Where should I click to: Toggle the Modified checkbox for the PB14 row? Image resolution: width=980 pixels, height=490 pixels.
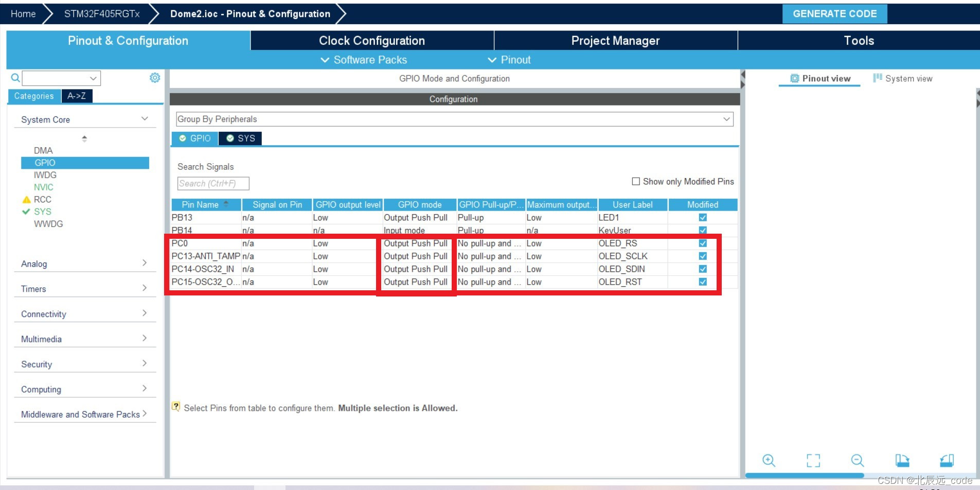703,230
